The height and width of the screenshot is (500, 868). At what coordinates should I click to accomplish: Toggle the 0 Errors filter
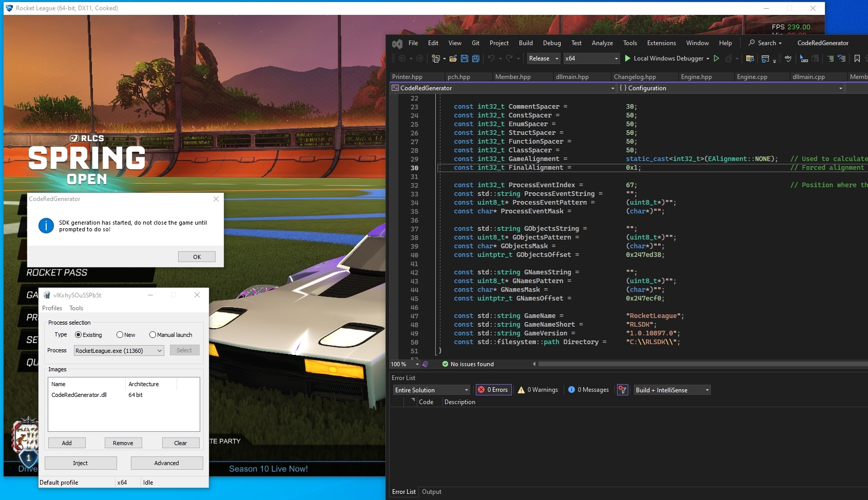click(493, 390)
